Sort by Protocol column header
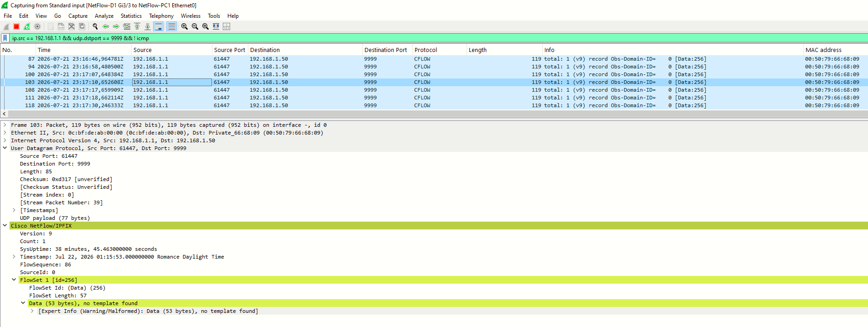The height and width of the screenshot is (327, 868). [439, 50]
